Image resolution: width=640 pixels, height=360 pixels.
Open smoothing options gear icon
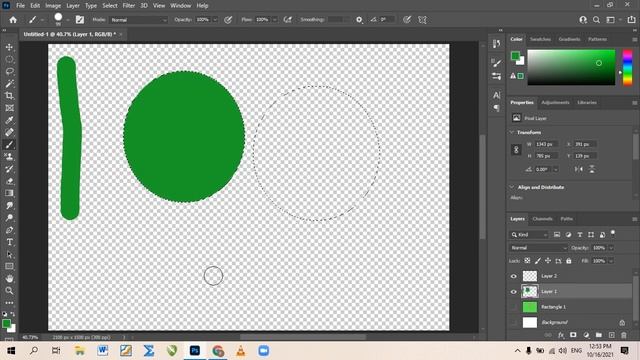pyautogui.click(x=359, y=20)
